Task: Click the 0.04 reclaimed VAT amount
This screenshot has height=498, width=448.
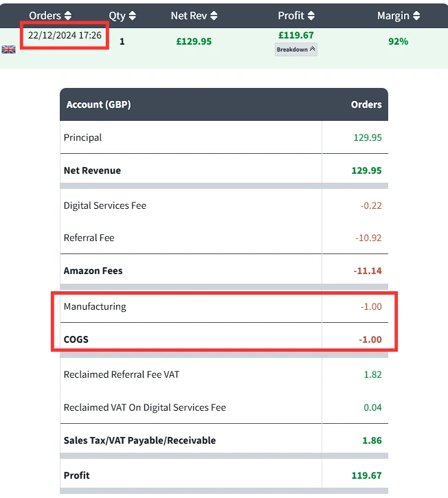Action: point(372,407)
